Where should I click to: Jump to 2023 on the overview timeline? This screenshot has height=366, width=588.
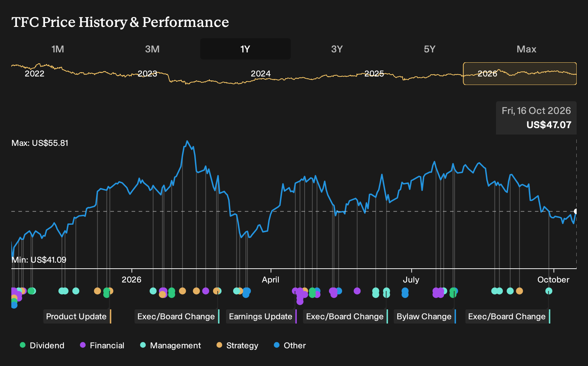[147, 74]
